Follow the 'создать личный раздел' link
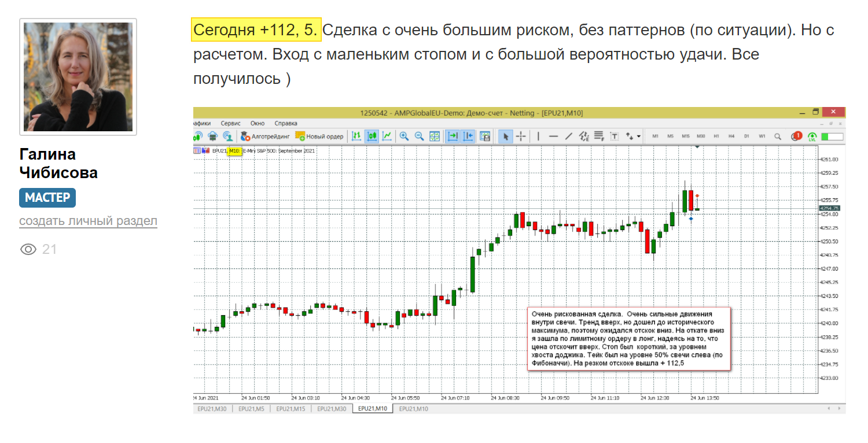 pos(88,221)
